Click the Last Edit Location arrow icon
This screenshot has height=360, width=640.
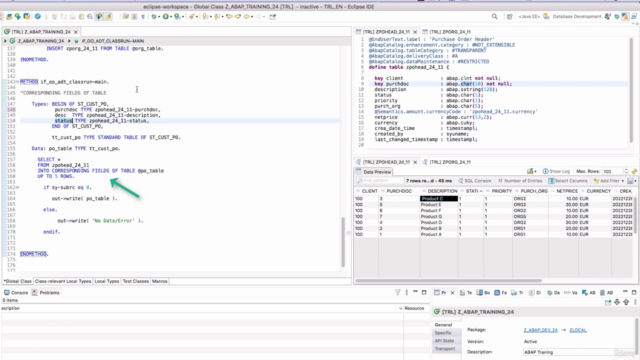coord(229,17)
